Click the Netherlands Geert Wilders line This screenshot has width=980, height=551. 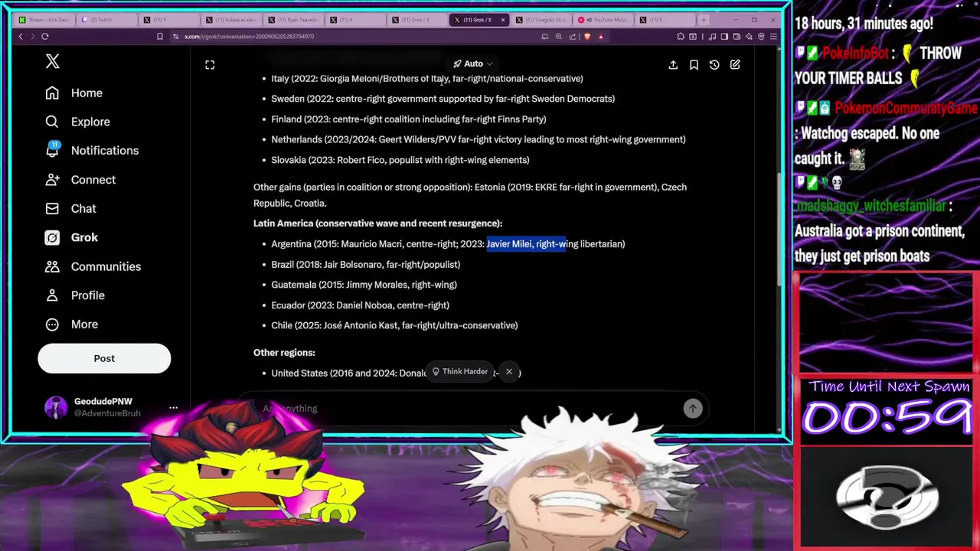pyautogui.click(x=479, y=140)
